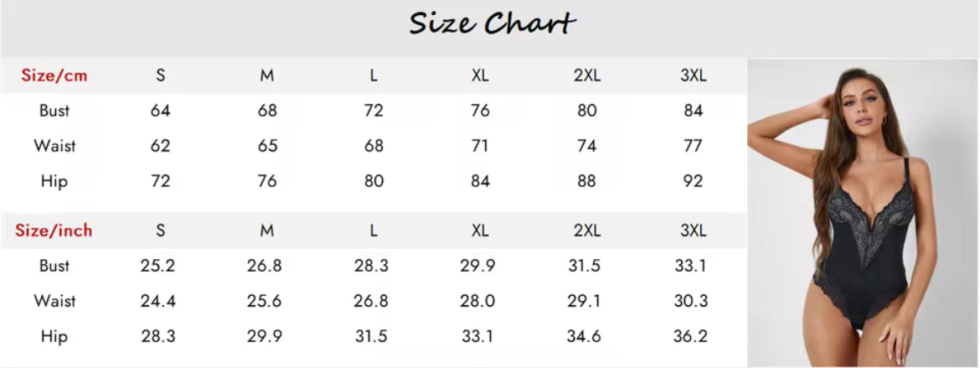The height and width of the screenshot is (368, 980).
Task: Click the Hip row label in cm table
Action: [x=54, y=181]
